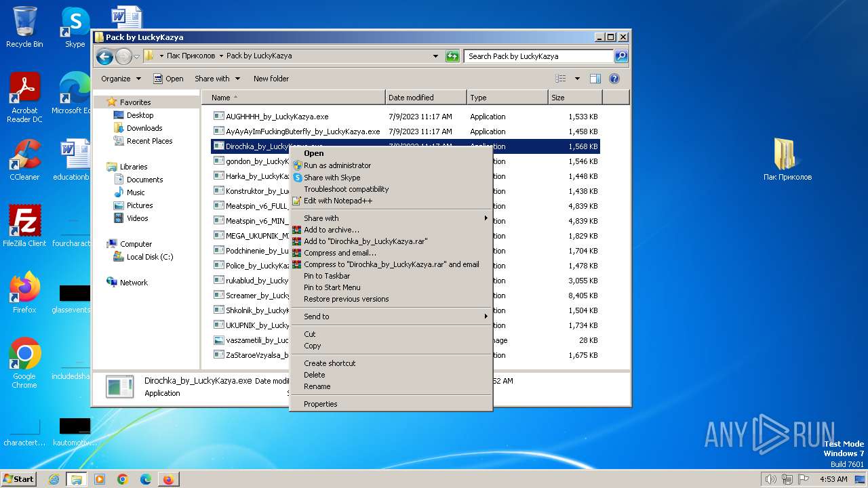Choose Restore previous versions

[x=391, y=299]
